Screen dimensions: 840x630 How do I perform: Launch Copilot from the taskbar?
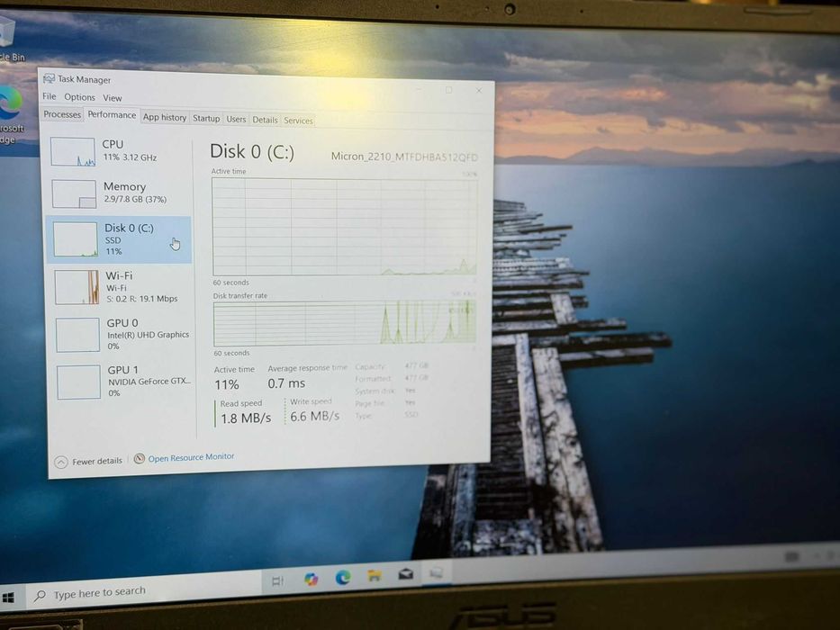click(x=311, y=579)
